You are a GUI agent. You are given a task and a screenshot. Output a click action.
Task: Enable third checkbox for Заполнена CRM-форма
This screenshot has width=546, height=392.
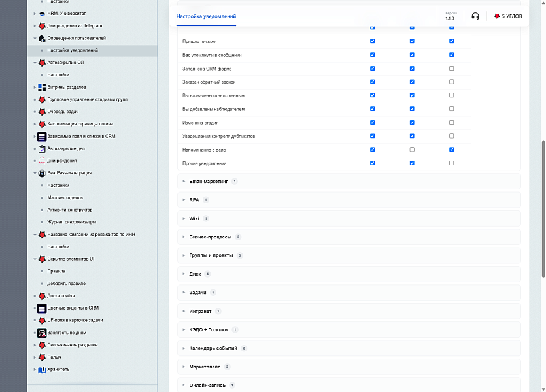point(451,68)
